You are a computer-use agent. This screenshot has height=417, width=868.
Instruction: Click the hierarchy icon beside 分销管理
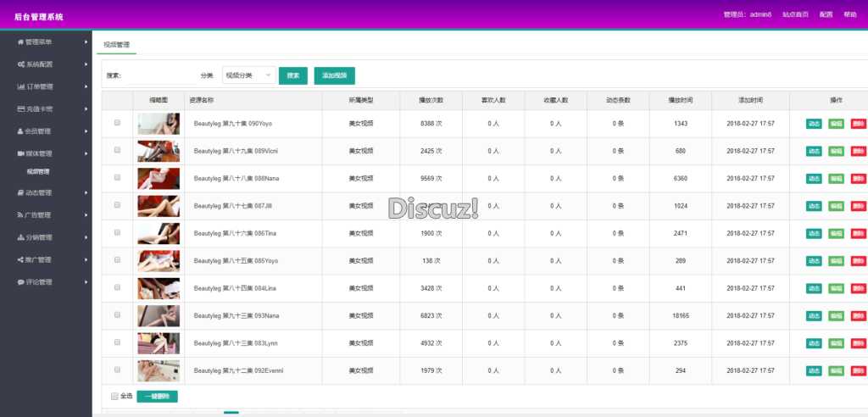(x=20, y=237)
